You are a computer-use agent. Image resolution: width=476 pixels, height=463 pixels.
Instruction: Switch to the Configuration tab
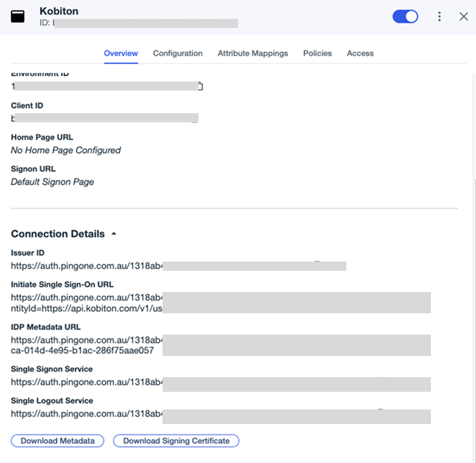tap(178, 54)
